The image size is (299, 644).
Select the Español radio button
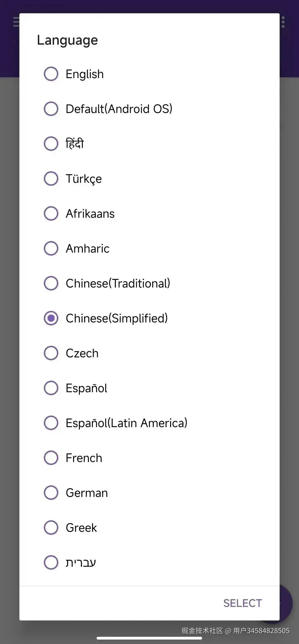[51, 388]
